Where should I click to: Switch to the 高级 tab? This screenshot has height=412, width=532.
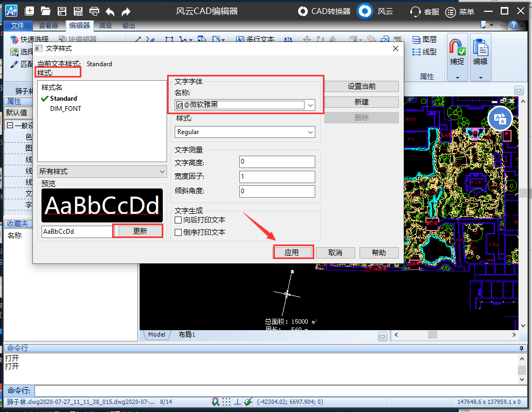[106, 25]
